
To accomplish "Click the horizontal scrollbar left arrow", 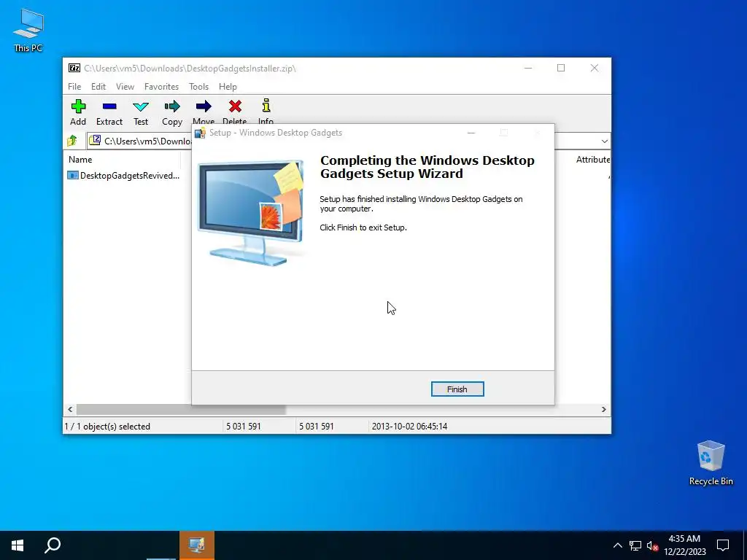I will click(71, 410).
